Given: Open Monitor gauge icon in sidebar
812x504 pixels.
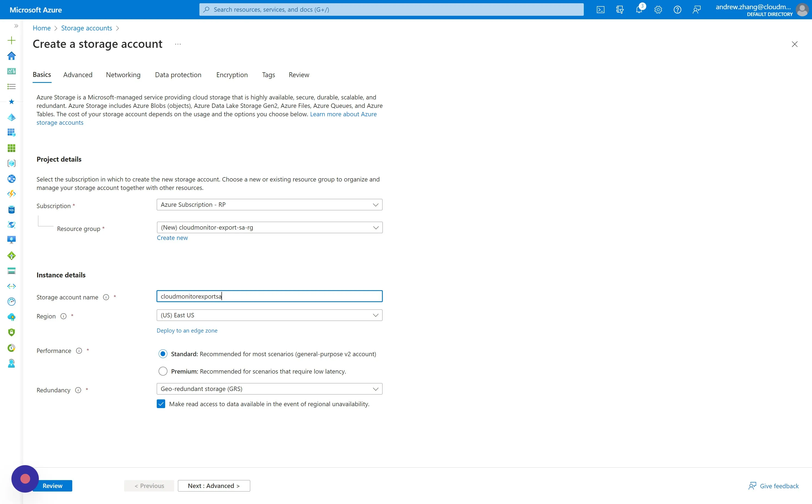Looking at the screenshot, I should 11,302.
